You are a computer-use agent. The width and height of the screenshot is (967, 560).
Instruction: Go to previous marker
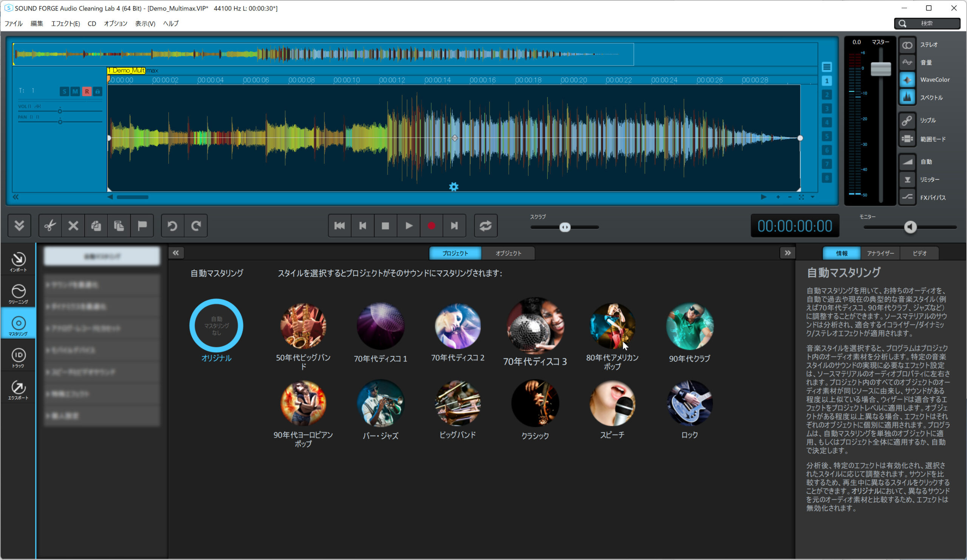click(363, 225)
